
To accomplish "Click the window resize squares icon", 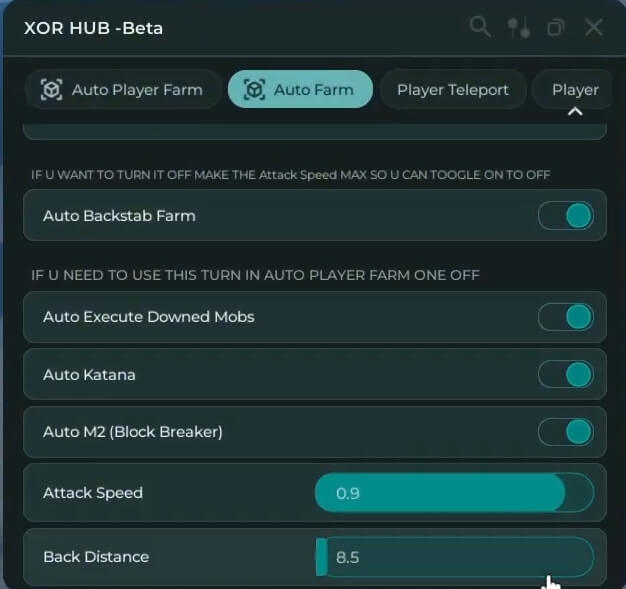I will click(x=556, y=28).
